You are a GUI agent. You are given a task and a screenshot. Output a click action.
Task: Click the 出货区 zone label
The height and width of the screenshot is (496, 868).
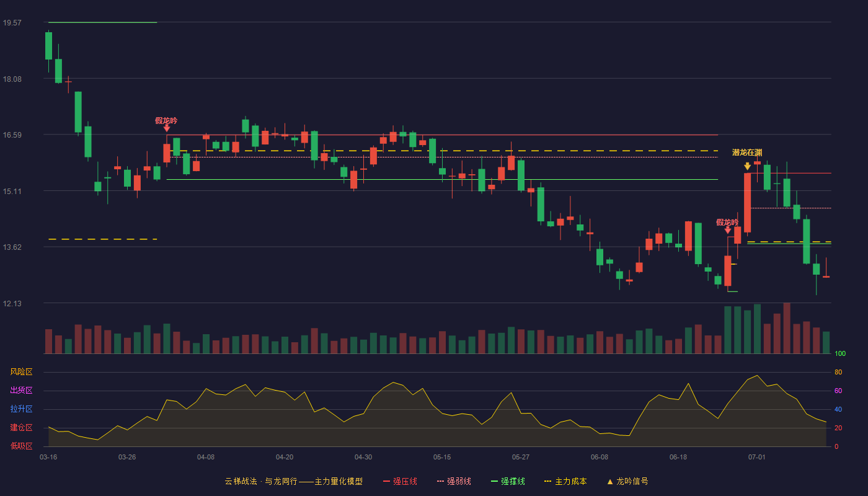21,391
